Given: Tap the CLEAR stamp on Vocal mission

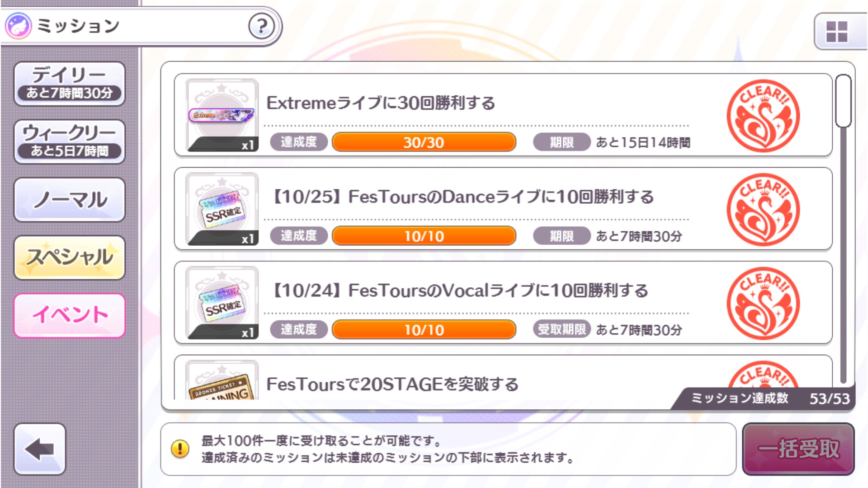Looking at the screenshot, I should coord(763,304).
